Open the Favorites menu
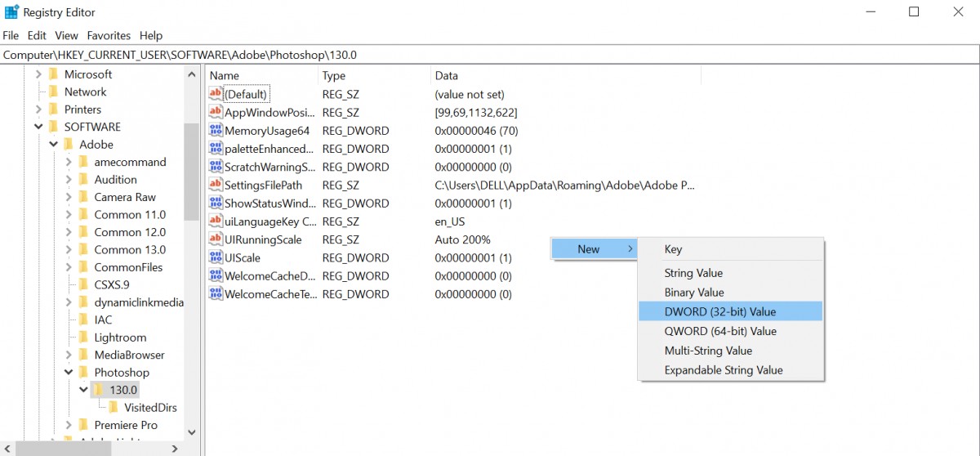Image resolution: width=980 pixels, height=456 pixels. (x=109, y=36)
